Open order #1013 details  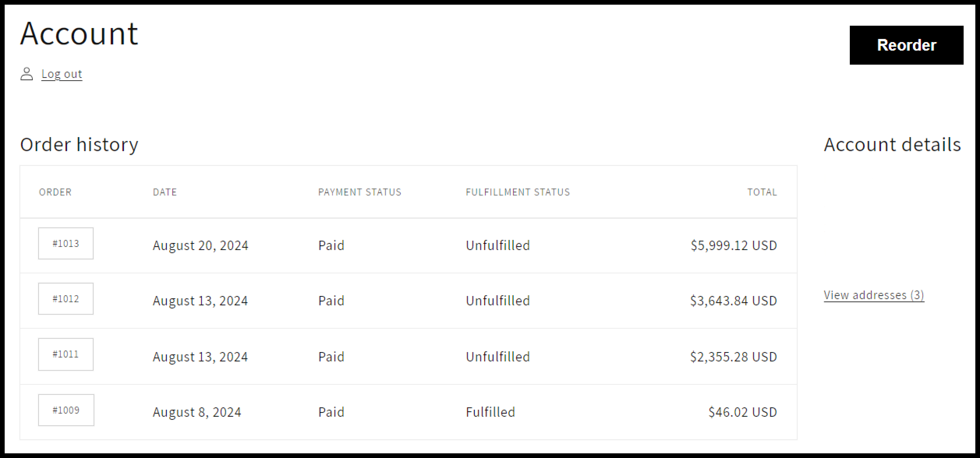[x=66, y=244]
